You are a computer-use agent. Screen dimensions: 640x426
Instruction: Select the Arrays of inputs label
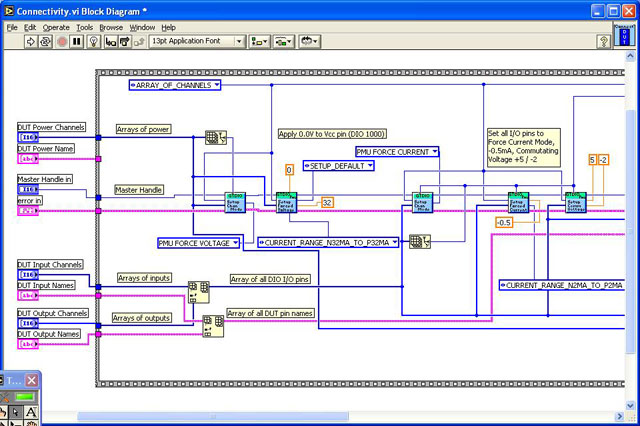click(144, 278)
